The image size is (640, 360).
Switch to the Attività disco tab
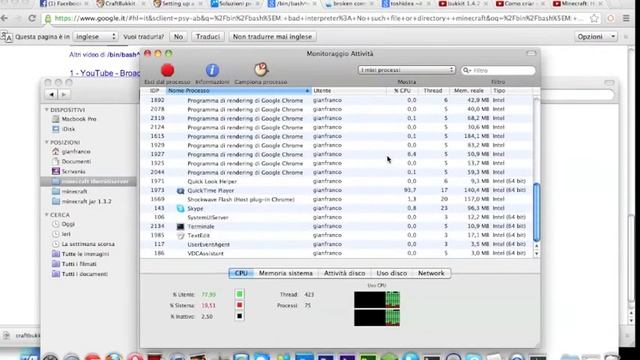[x=344, y=273]
